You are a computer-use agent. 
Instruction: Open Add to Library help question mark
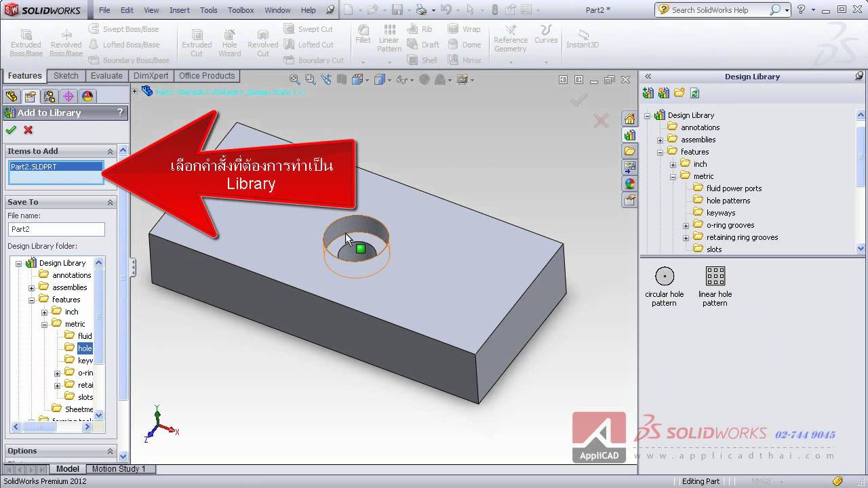click(x=120, y=113)
